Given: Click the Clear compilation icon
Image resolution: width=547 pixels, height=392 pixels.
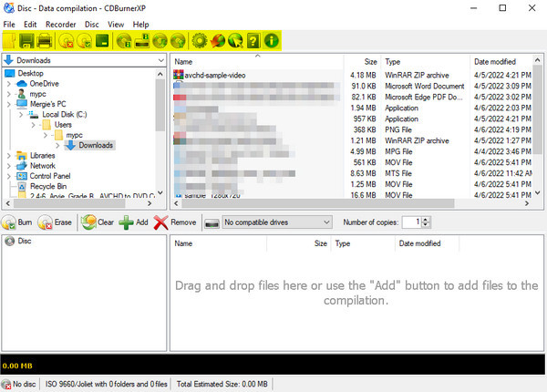Looking at the screenshot, I should click(89, 222).
